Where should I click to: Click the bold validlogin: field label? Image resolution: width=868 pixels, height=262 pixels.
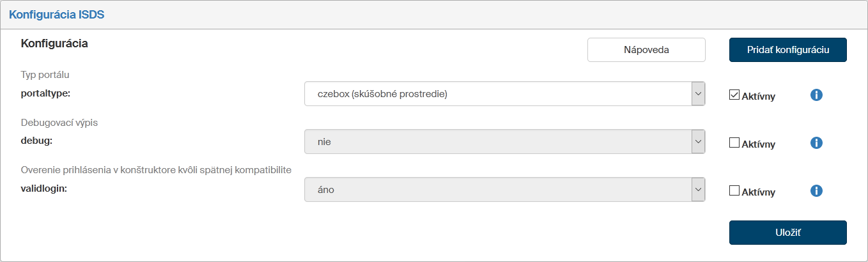pyautogui.click(x=43, y=189)
